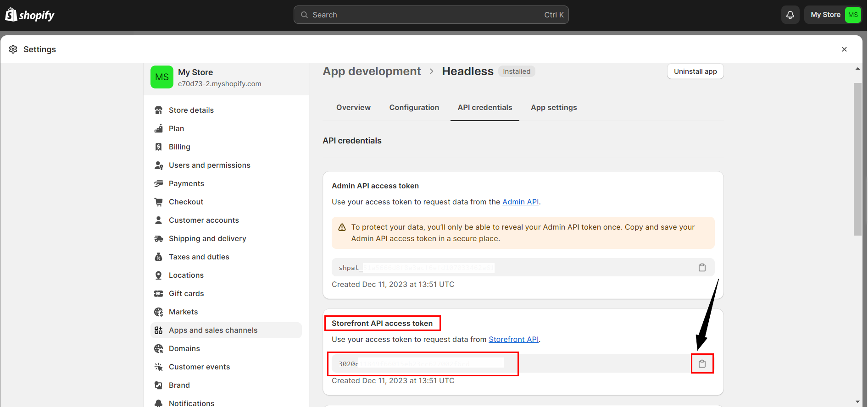Click the Gift cards icon

tap(159, 294)
